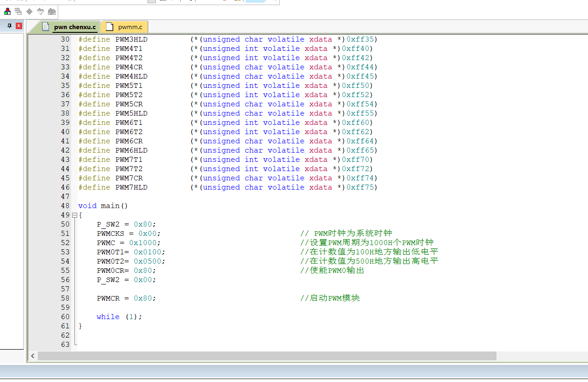
Task: Switch to the pwmm.c tab
Action: click(x=125, y=27)
